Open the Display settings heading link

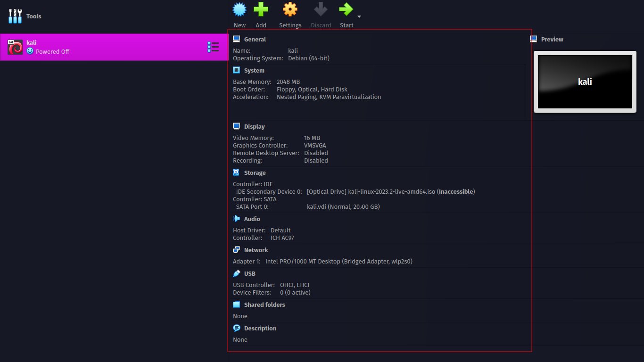pos(255,127)
